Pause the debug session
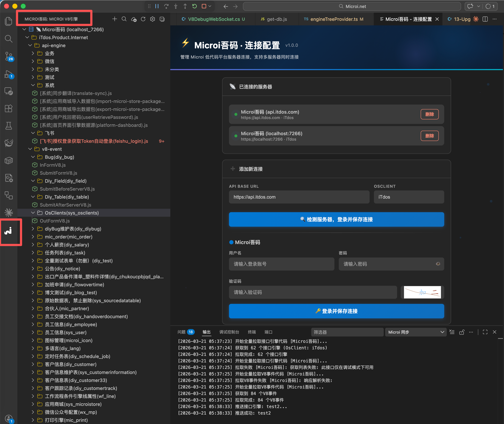This screenshot has height=424, width=504. 157,6
